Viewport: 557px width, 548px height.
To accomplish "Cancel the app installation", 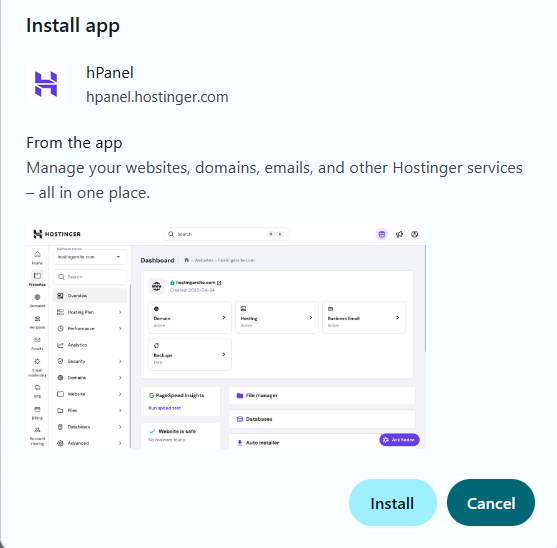I will 491,503.
